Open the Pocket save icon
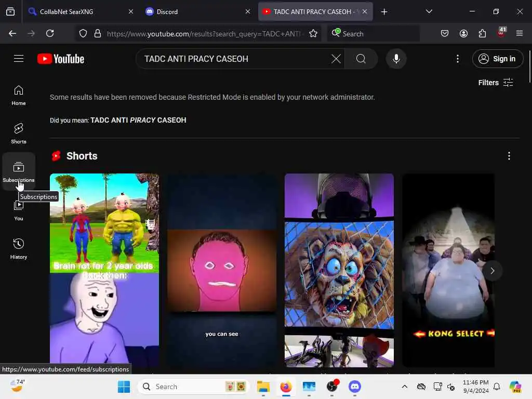The width and height of the screenshot is (532, 399). point(445,33)
